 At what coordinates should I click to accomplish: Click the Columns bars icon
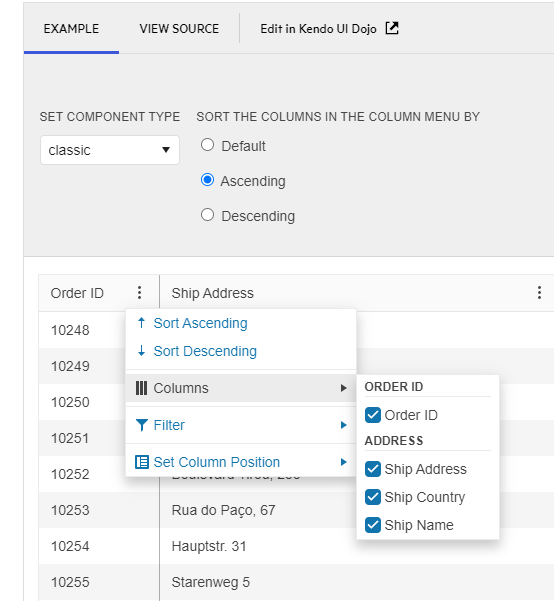141,388
